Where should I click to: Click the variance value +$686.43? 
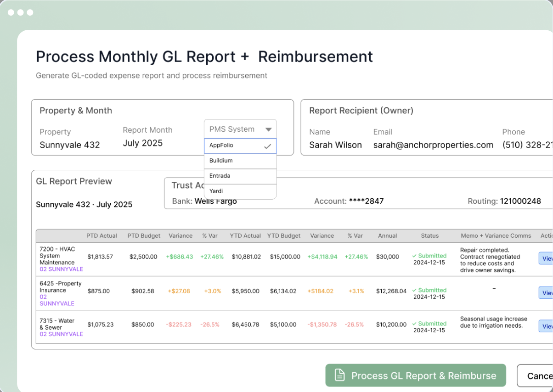click(x=180, y=257)
